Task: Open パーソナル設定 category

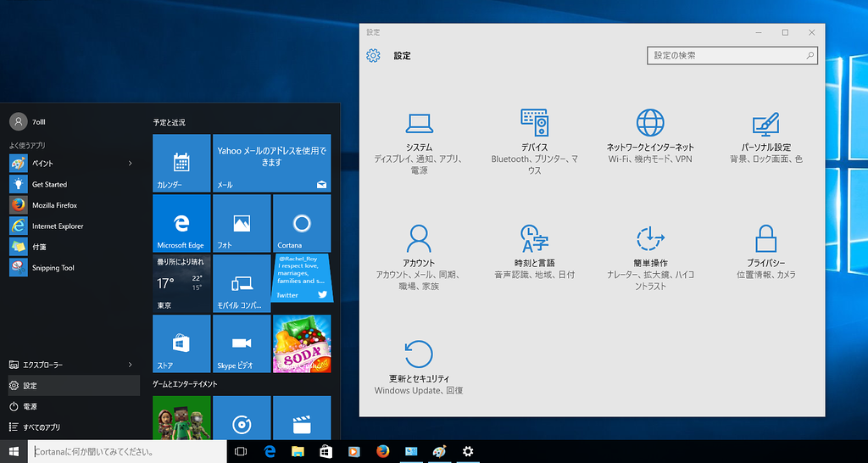Action: (x=766, y=138)
